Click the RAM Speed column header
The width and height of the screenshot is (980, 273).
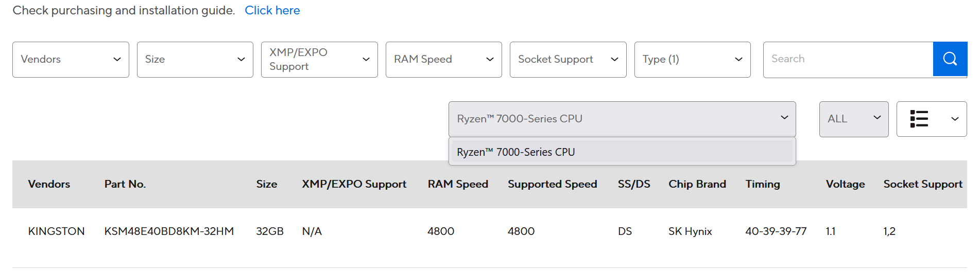458,184
